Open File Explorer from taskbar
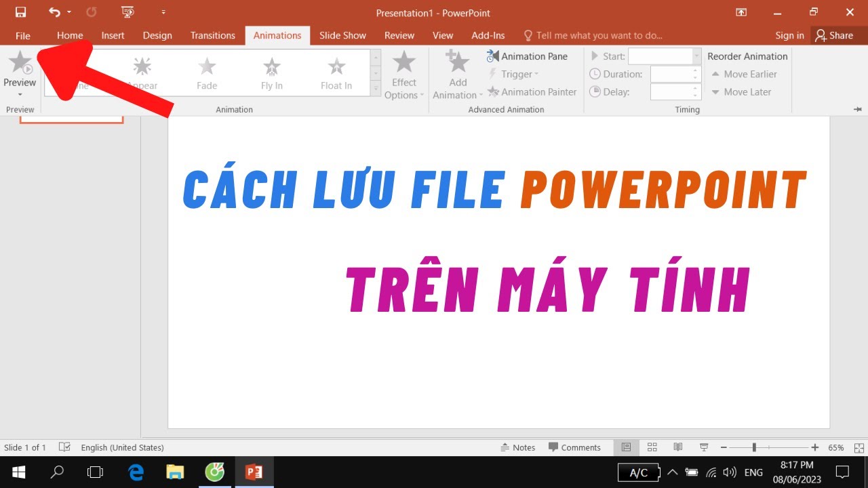This screenshot has width=868, height=488. click(175, 472)
